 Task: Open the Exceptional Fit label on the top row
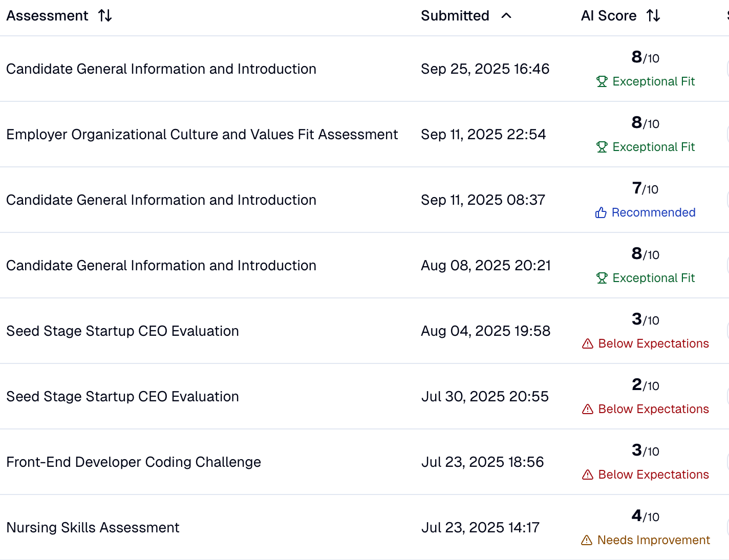pos(653,81)
